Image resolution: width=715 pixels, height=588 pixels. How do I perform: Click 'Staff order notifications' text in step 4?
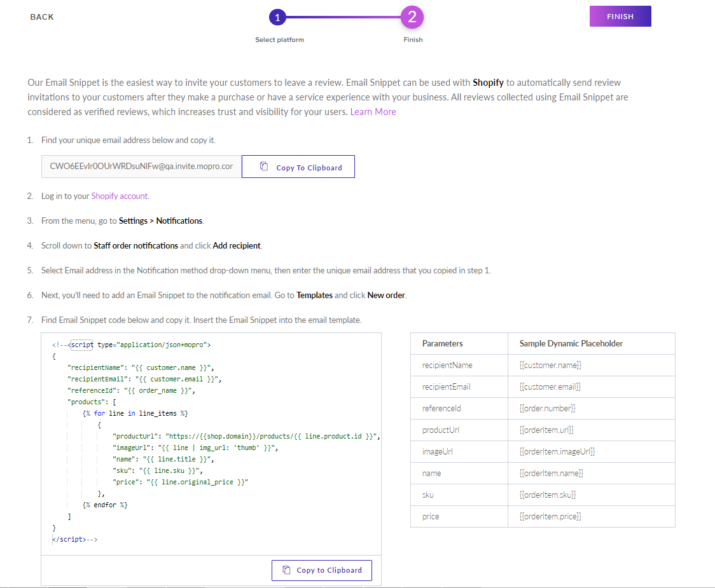point(136,245)
